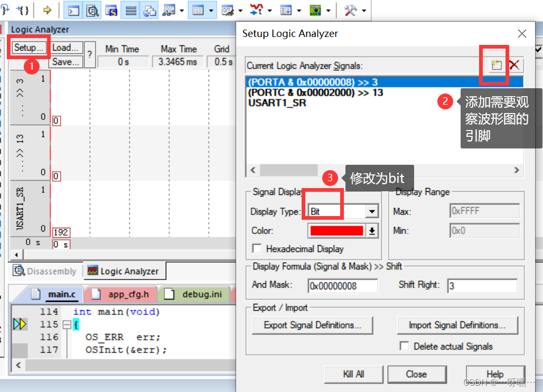Image resolution: width=543 pixels, height=392 pixels.
Task: Expand the Serial Windows dropdown arrow
Action: tap(240, 11)
